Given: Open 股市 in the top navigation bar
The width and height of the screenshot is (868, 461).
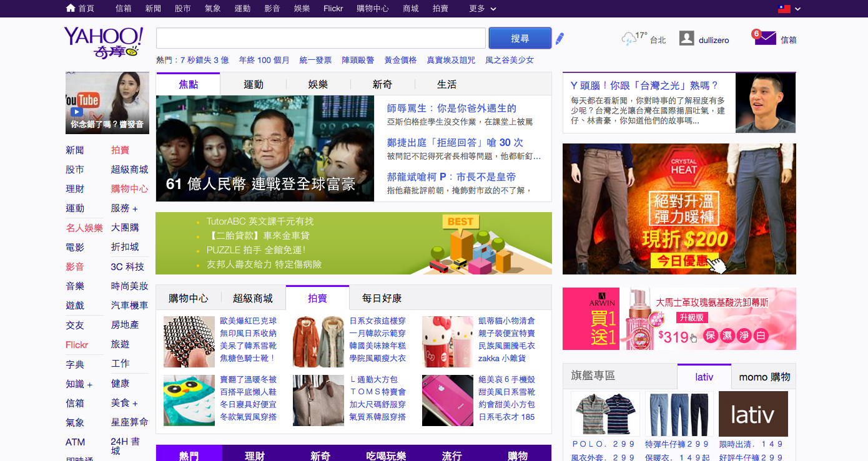Looking at the screenshot, I should [x=183, y=9].
